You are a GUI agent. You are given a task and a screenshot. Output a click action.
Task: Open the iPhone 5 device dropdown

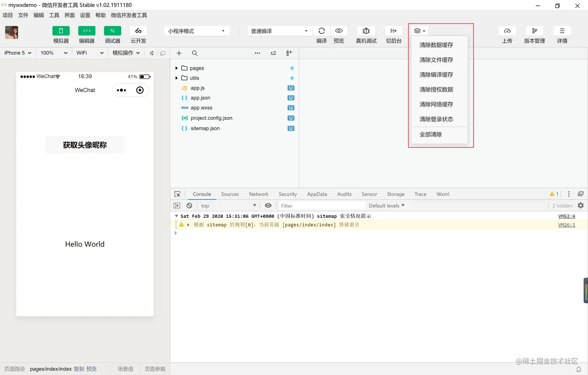(x=18, y=53)
